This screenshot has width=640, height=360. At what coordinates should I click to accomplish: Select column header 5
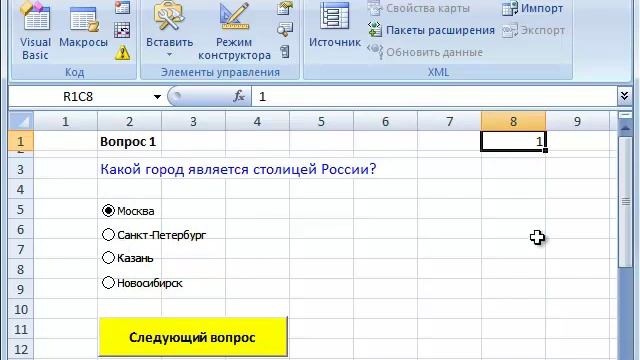[322, 121]
